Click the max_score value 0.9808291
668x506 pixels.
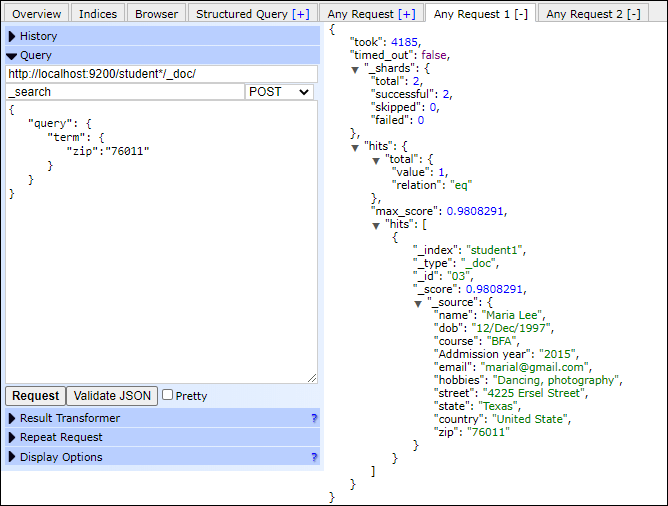(475, 211)
